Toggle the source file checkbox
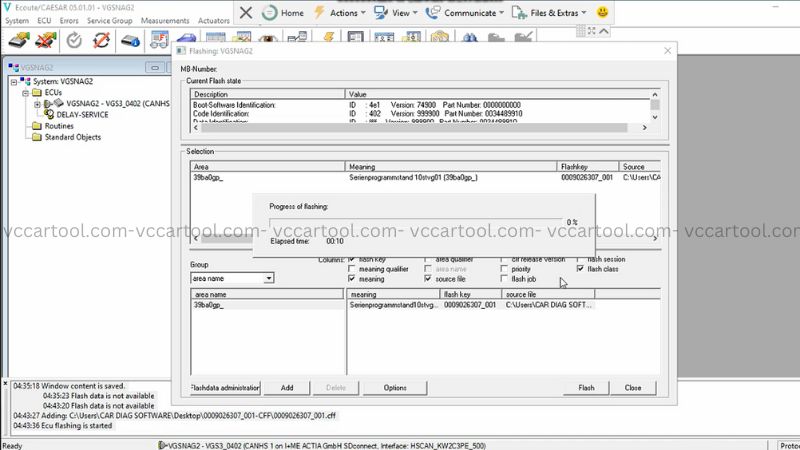 coord(428,279)
